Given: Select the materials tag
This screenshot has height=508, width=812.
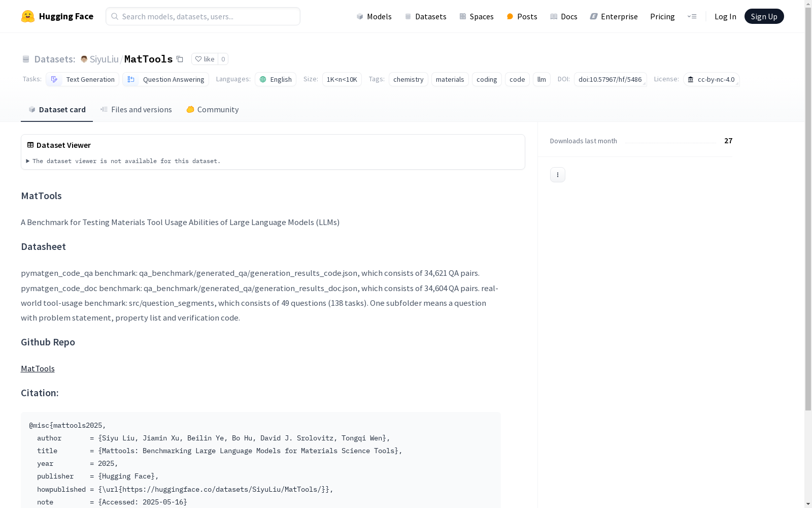Looking at the screenshot, I should (x=450, y=79).
